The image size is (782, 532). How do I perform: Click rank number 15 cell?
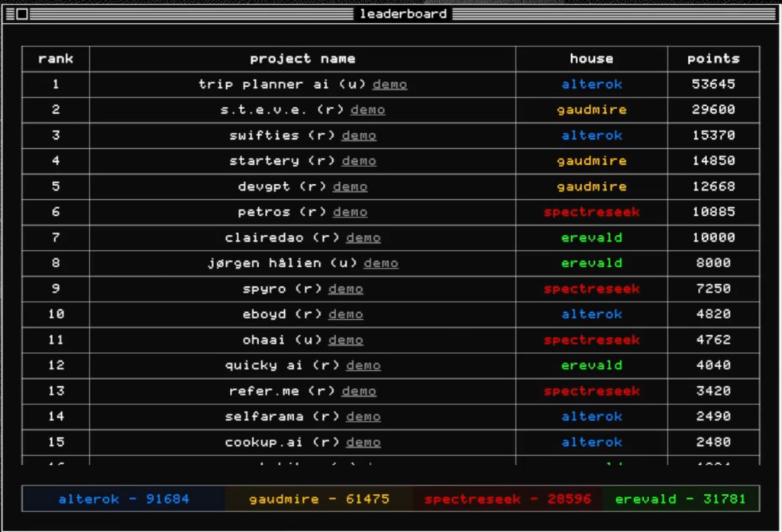(x=56, y=442)
